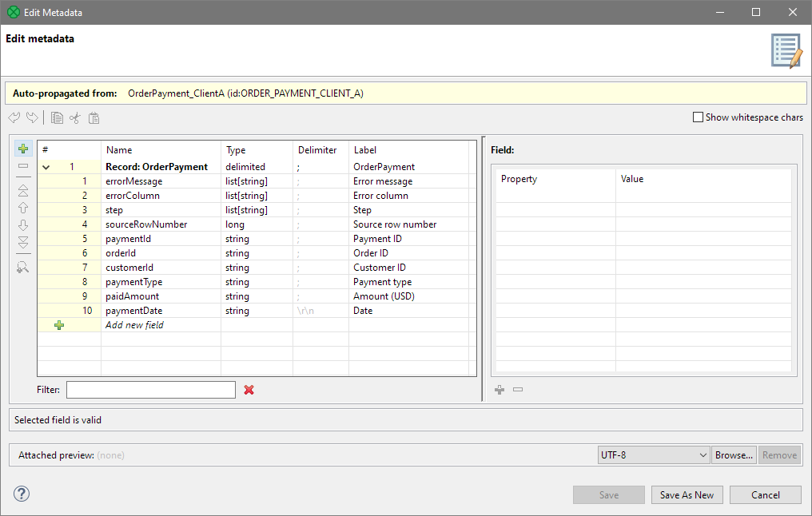Image resolution: width=812 pixels, height=516 pixels.
Task: Move the selected field to the top
Action: pyautogui.click(x=23, y=190)
